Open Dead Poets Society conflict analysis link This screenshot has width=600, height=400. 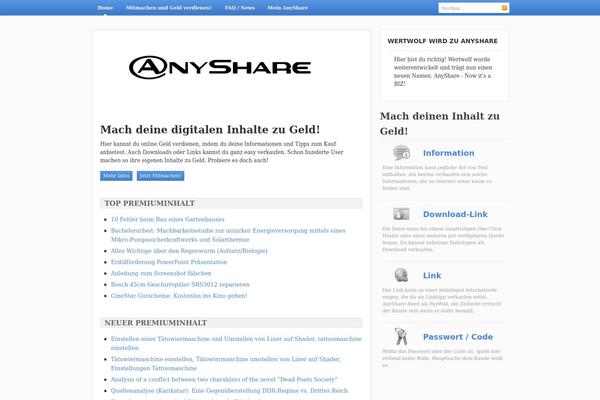[224, 379]
